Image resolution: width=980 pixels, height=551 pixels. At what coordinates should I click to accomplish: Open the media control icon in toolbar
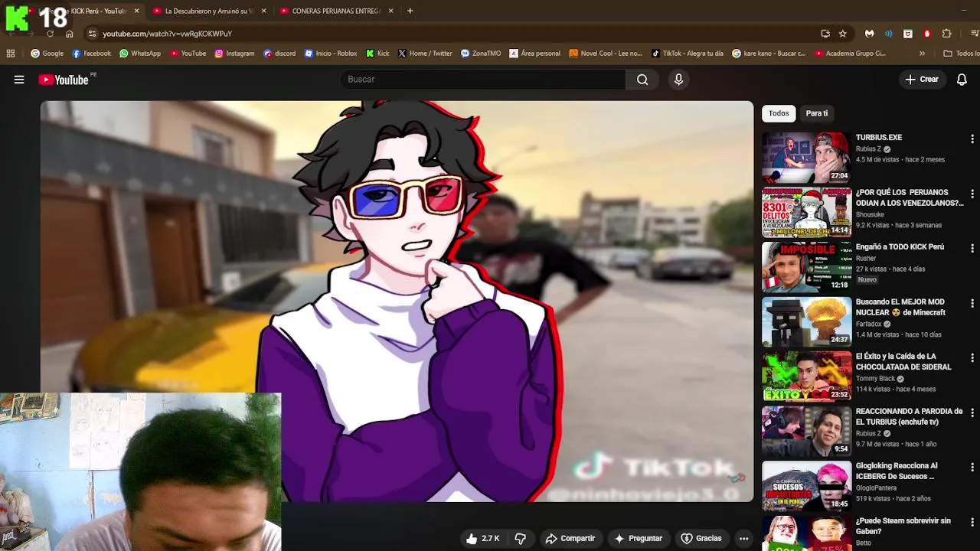[975, 34]
